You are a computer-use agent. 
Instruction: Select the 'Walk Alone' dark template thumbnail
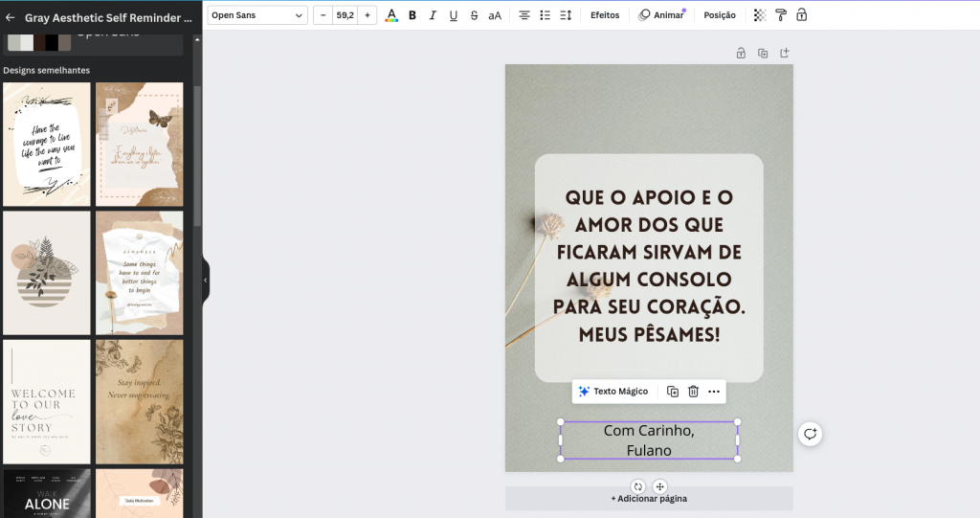(47, 493)
